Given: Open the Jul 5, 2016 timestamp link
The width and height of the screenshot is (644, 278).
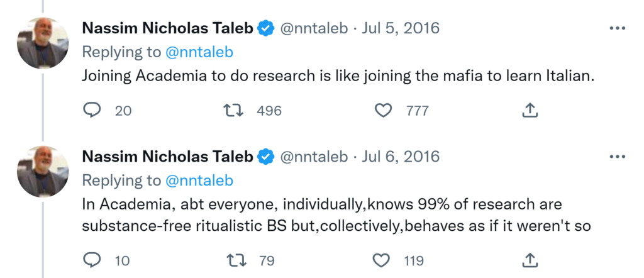Looking at the screenshot, I should (402, 29).
